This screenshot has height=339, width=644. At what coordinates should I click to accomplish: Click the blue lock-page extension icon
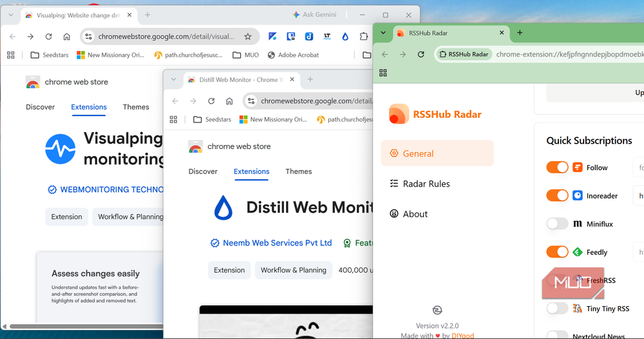(x=291, y=37)
